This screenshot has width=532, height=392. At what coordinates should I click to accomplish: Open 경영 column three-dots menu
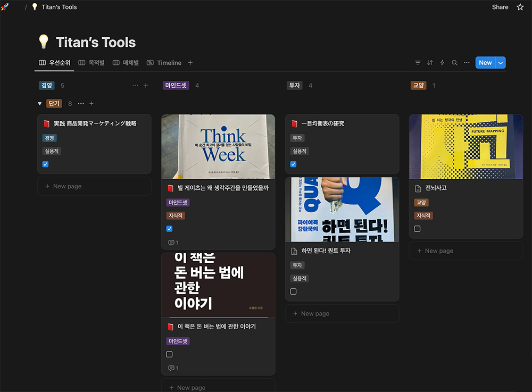(135, 86)
